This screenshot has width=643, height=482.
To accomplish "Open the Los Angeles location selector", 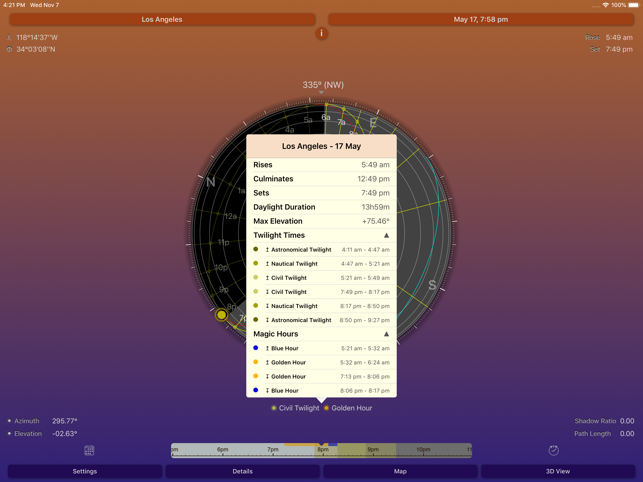I will (162, 19).
